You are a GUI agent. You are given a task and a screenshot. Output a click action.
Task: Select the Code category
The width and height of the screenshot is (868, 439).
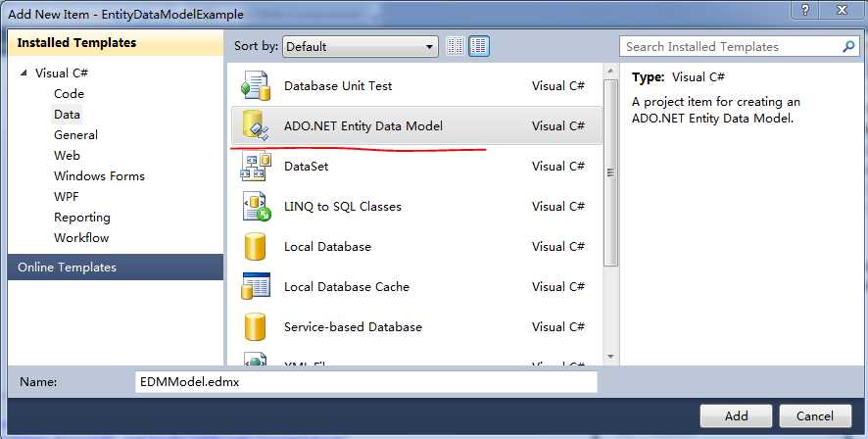tap(69, 93)
